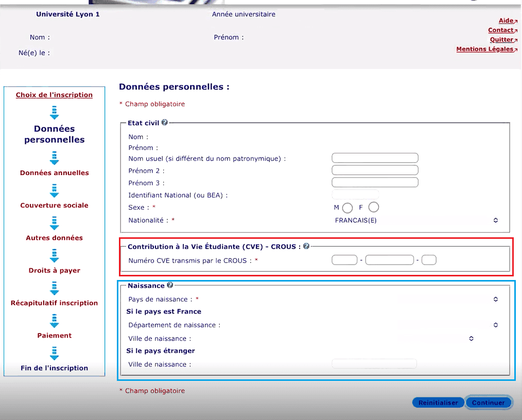Click the external-link arrow beside Contact

pos(517,30)
